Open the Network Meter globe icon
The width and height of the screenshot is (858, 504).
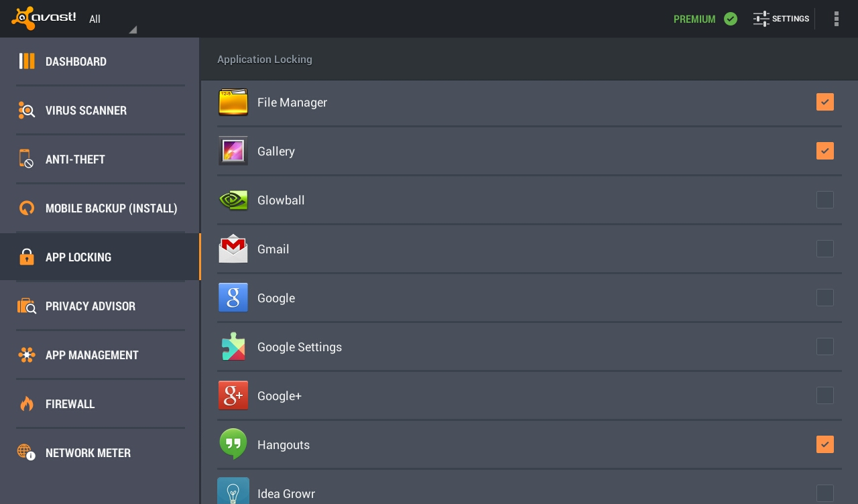tap(26, 452)
